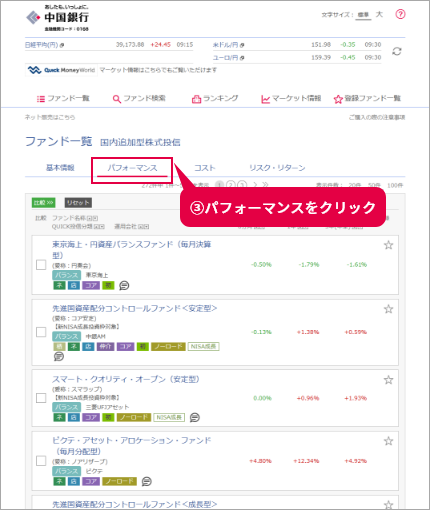
Task: Tick compare checkbox for スマート・クオリティ・オープン
Action: point(41,398)
